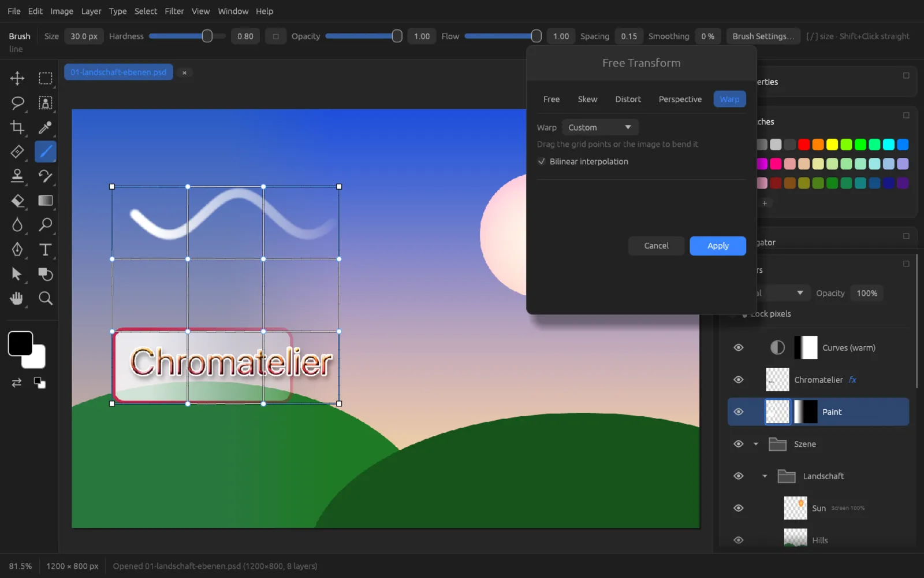Cancel the free transform
The width and height of the screenshot is (924, 578).
(656, 246)
